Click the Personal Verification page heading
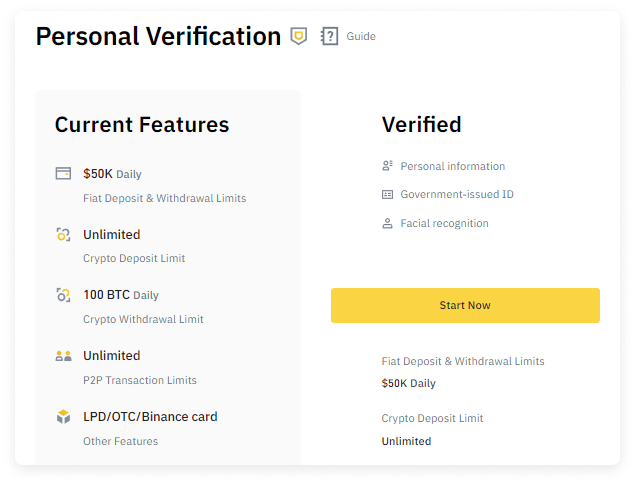Image resolution: width=635 pixels, height=484 pixels. [158, 37]
